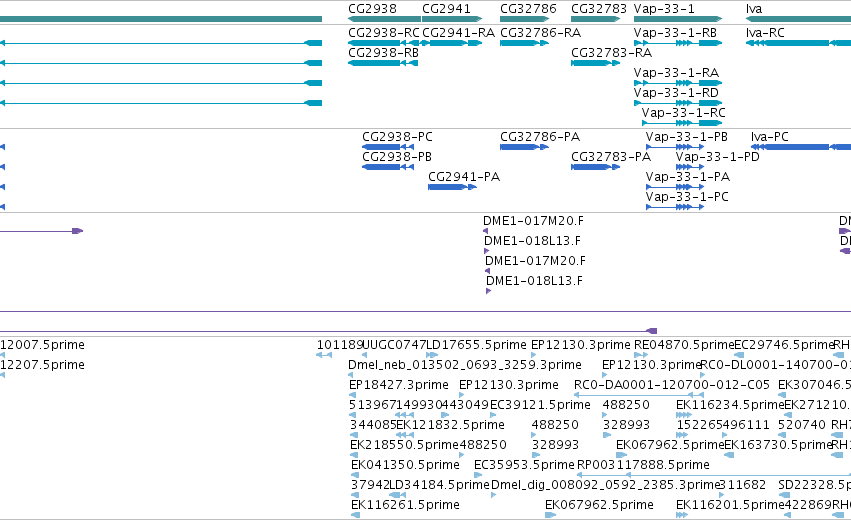Pick the 'Vap-33-1-RB' transcript label
Image resolution: width=851 pixels, height=520 pixels.
click(675, 33)
